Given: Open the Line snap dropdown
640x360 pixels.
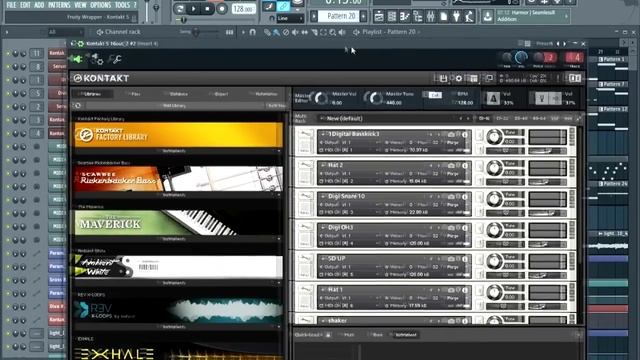Looking at the screenshot, I should tap(290, 18).
